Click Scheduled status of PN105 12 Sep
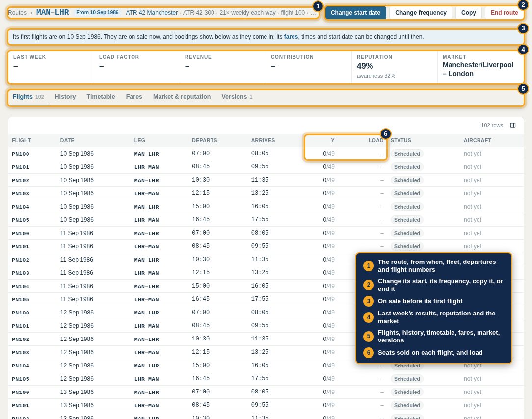 tap(407, 379)
